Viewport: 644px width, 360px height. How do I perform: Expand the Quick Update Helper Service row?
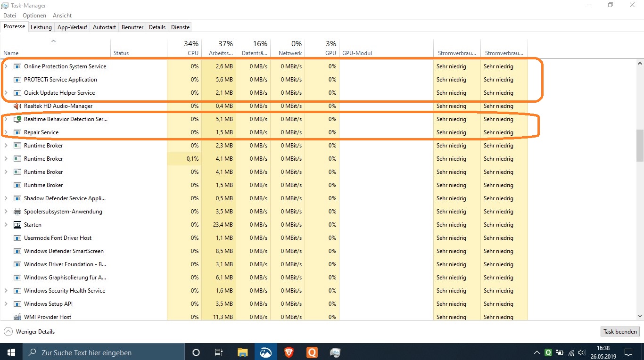tap(6, 93)
